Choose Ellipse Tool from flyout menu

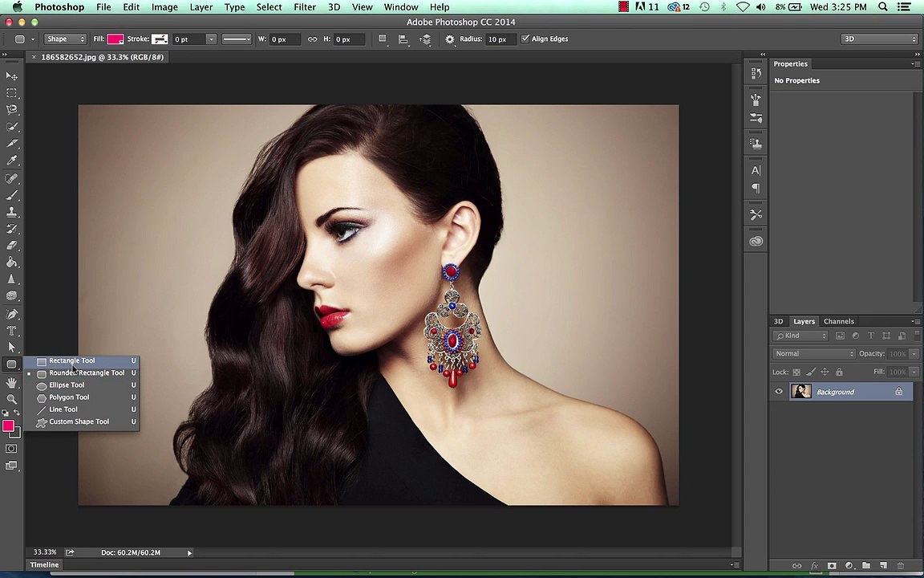point(67,385)
